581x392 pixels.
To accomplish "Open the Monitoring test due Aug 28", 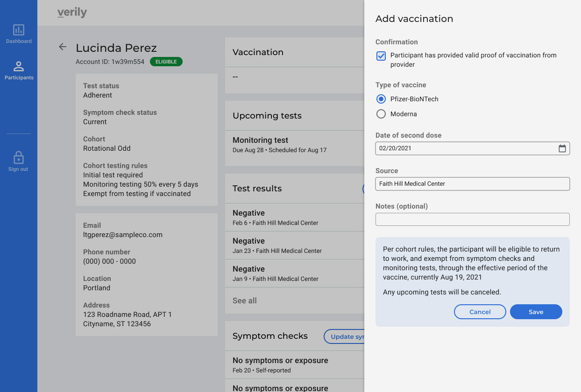I will (x=295, y=145).
